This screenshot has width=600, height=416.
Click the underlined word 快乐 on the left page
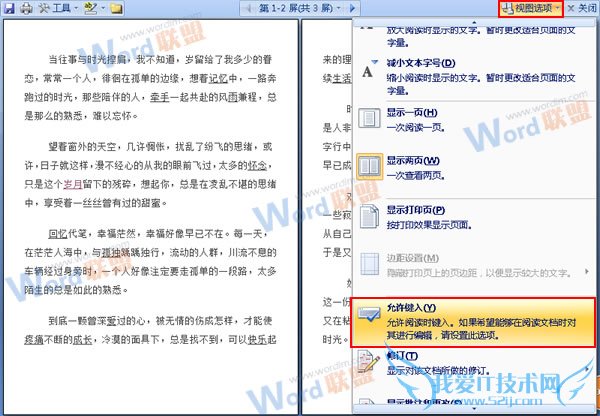point(257,339)
